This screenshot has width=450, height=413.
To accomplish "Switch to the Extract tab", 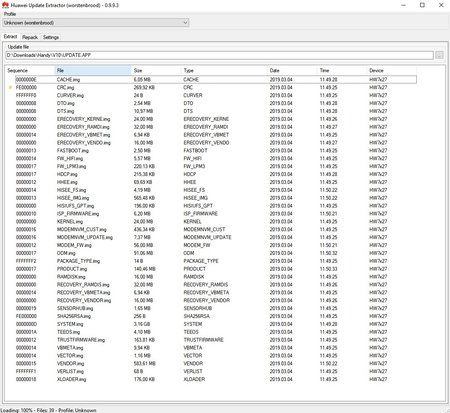I will click(x=10, y=37).
